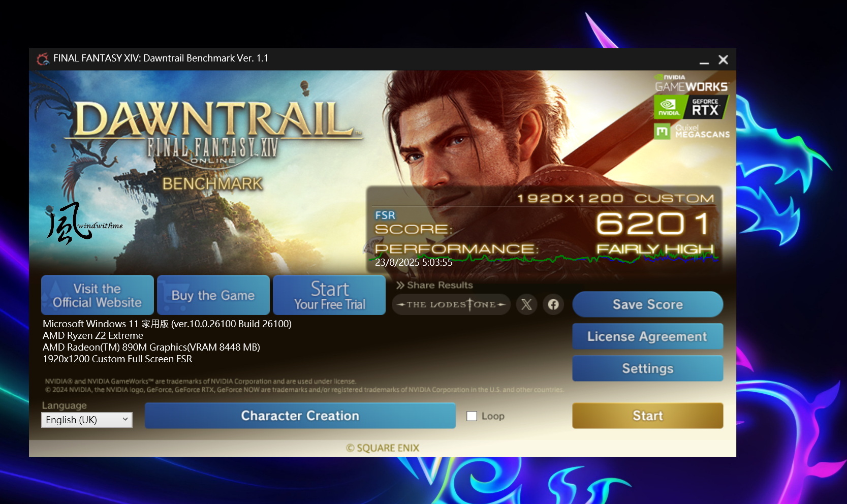
Task: Click the score value 6201
Action: click(x=653, y=224)
